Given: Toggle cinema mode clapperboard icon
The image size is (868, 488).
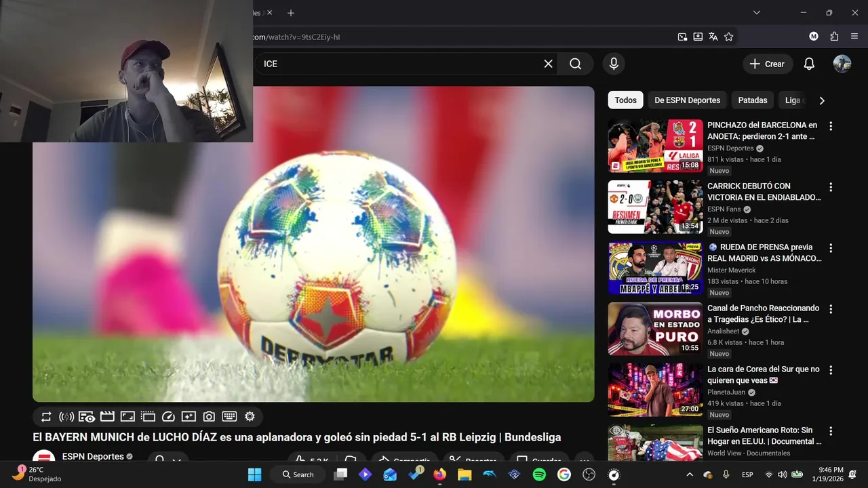Looking at the screenshot, I should pyautogui.click(x=107, y=417).
